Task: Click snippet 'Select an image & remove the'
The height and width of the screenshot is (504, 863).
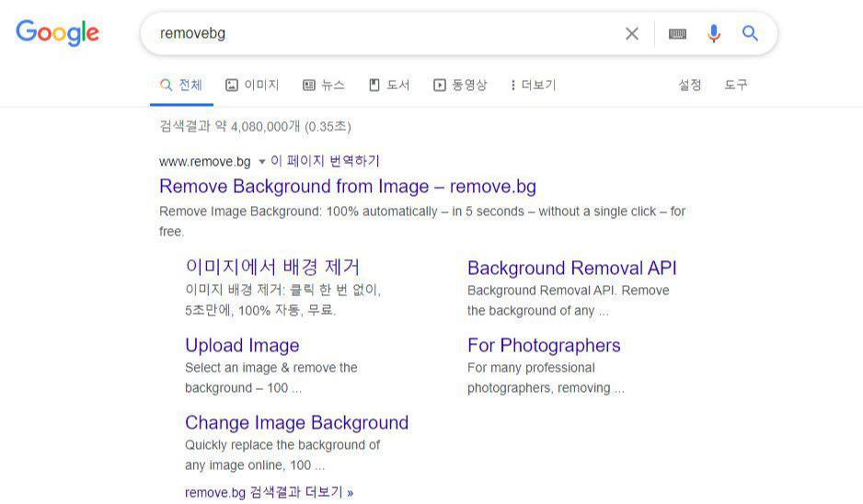Action: 271,368
